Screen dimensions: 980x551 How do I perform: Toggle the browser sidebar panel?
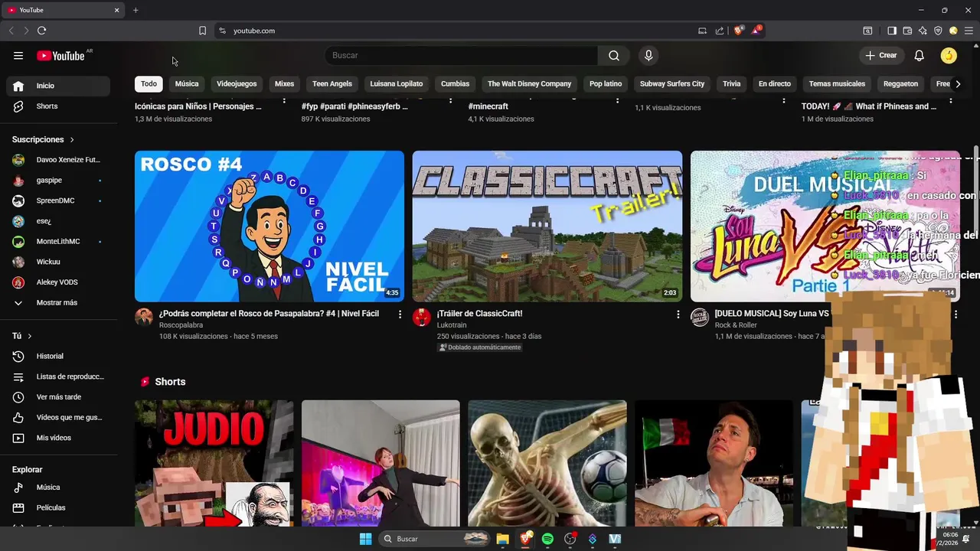(892, 31)
